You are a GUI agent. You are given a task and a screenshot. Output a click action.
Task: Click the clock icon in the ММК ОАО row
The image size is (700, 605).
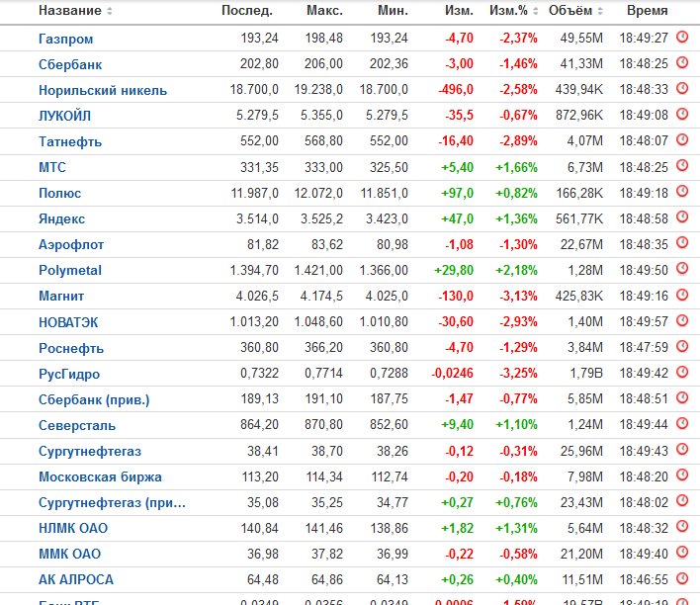pos(682,552)
